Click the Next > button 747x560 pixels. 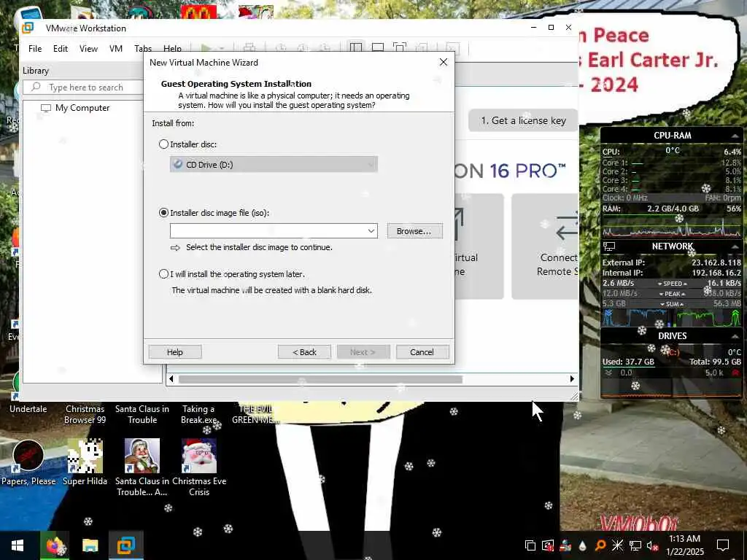coord(363,352)
